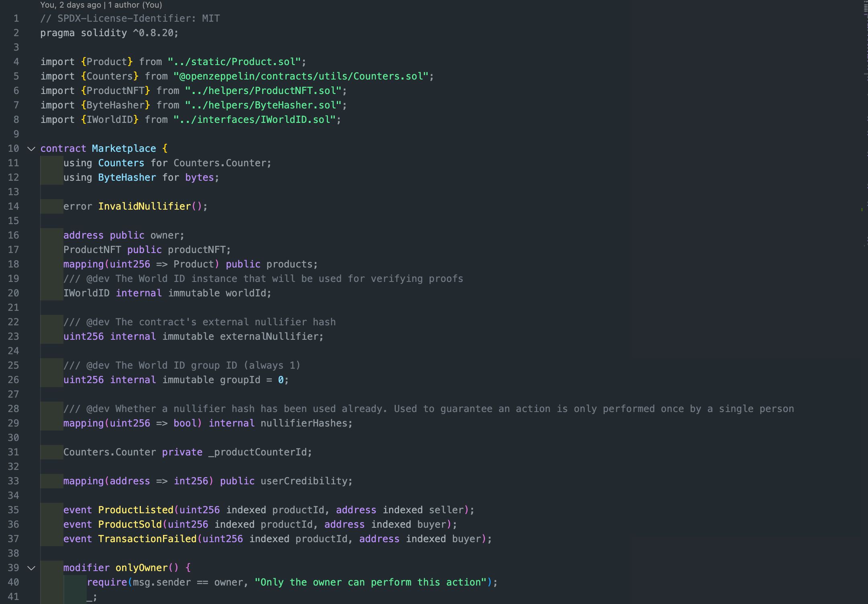Click 'using Counters for Counters.Counter' line
The width and height of the screenshot is (868, 604).
pyautogui.click(x=167, y=163)
